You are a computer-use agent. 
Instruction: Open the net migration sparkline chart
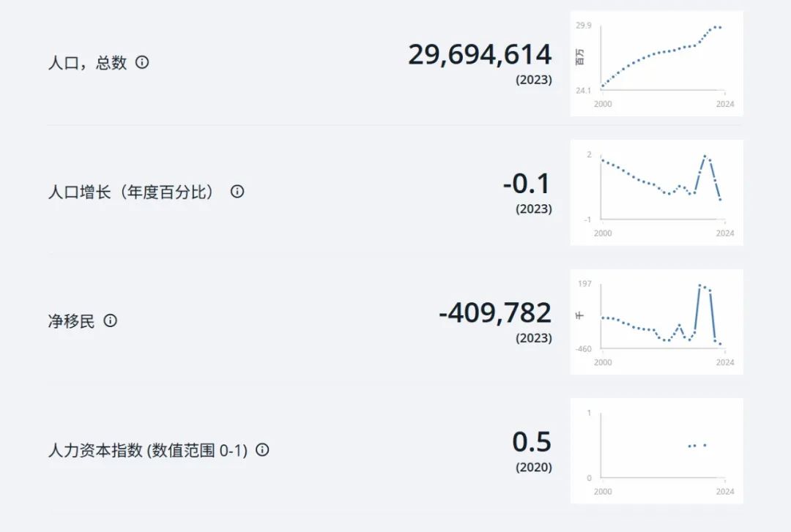[656, 322]
